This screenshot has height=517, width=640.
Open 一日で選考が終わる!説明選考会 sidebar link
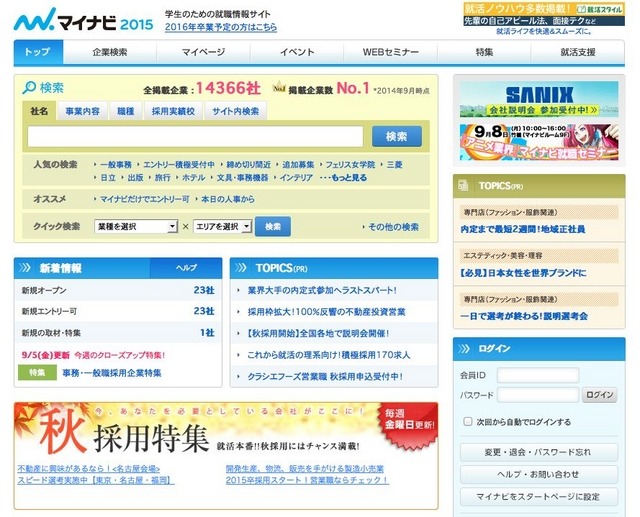[x=524, y=316]
